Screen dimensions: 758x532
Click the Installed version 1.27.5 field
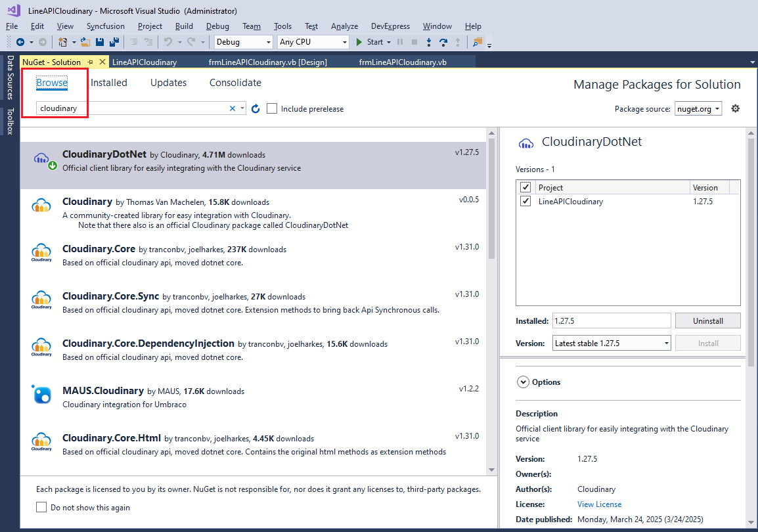pyautogui.click(x=612, y=321)
